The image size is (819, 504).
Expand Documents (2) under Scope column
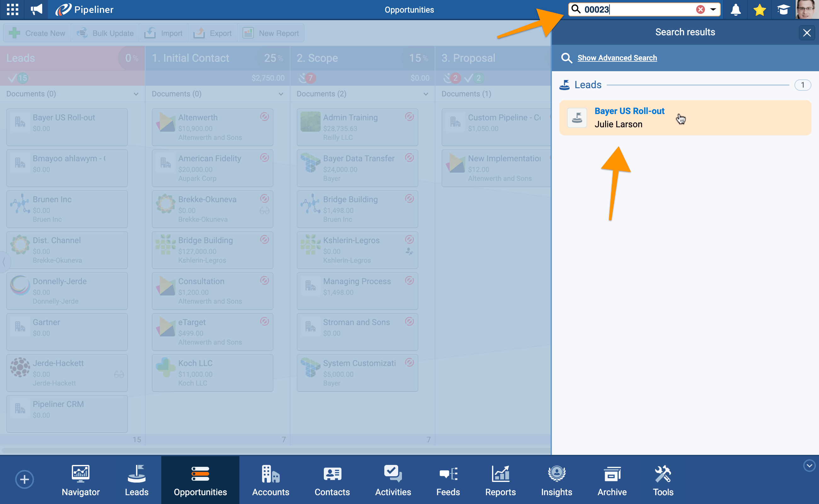(x=426, y=94)
